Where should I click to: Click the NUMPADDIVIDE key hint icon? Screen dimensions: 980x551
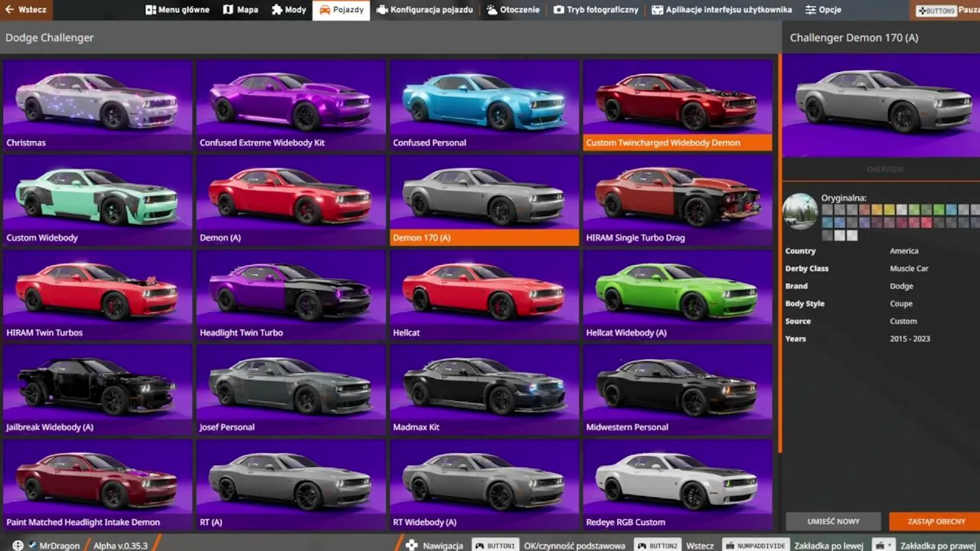(754, 546)
